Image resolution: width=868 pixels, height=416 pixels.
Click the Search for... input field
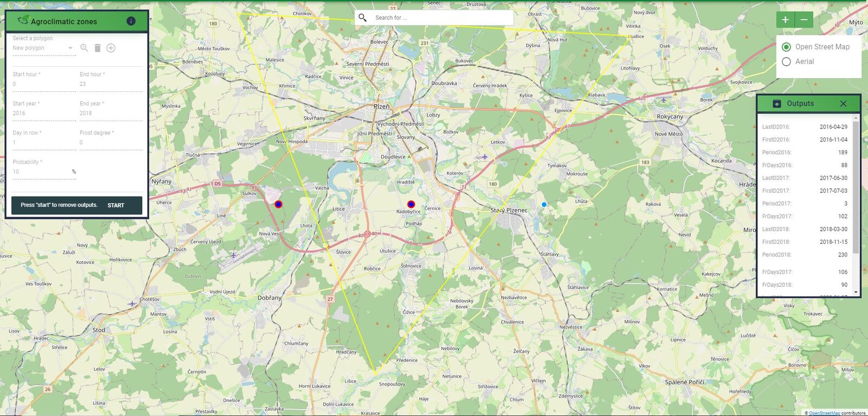click(x=442, y=18)
